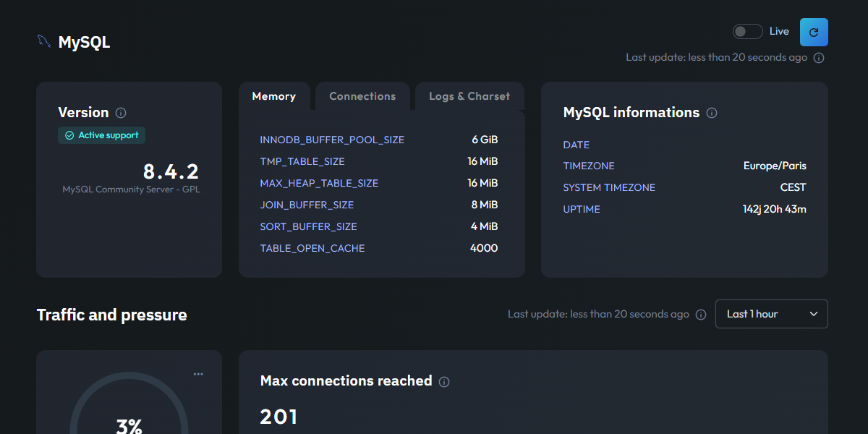The image size is (868, 434).
Task: Click the TIMEZONE label
Action: (x=589, y=166)
